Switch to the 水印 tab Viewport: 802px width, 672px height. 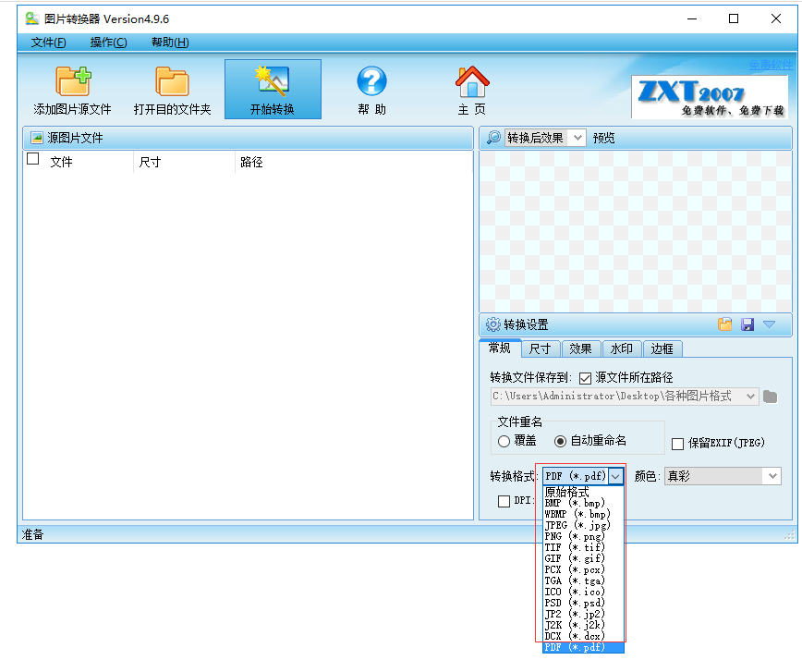(622, 348)
